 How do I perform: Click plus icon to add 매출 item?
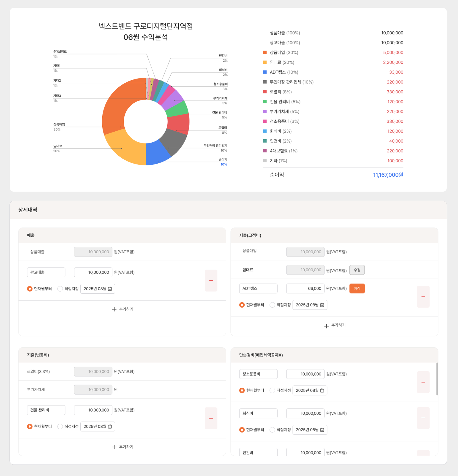tap(114, 309)
